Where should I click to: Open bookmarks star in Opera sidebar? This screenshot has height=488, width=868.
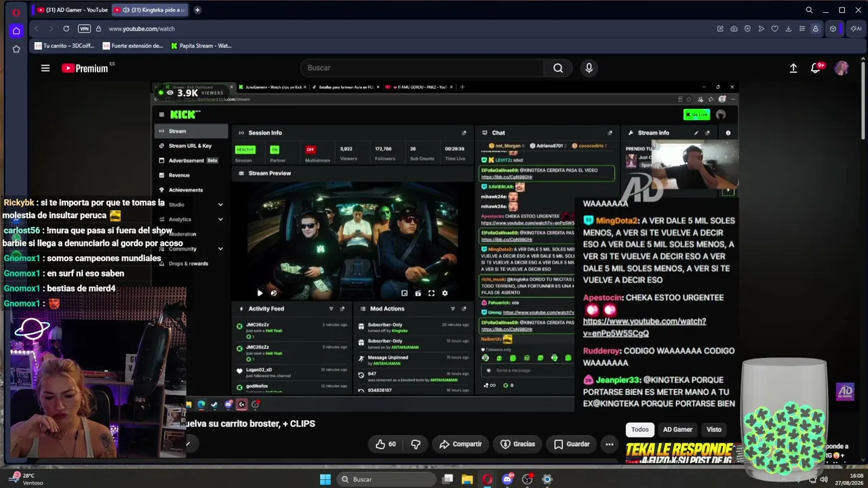[16, 49]
